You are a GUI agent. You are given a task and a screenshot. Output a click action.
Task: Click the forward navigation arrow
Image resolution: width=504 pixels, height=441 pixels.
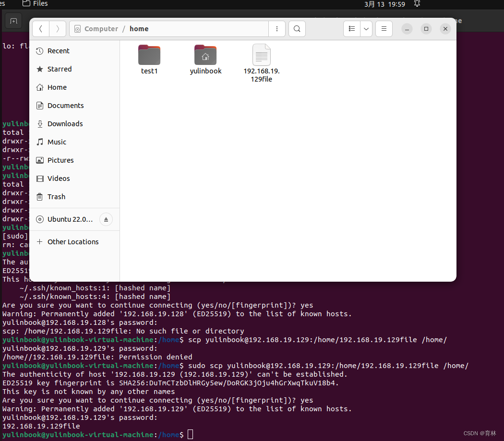click(58, 29)
